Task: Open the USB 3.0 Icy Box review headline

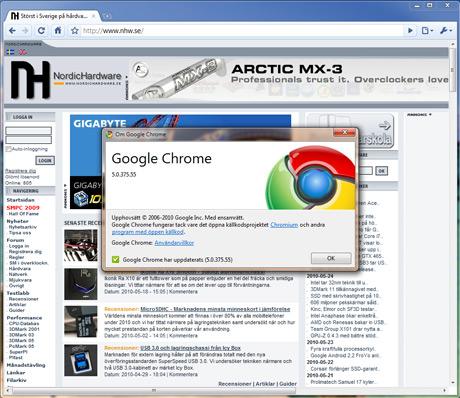Action: click(190, 348)
